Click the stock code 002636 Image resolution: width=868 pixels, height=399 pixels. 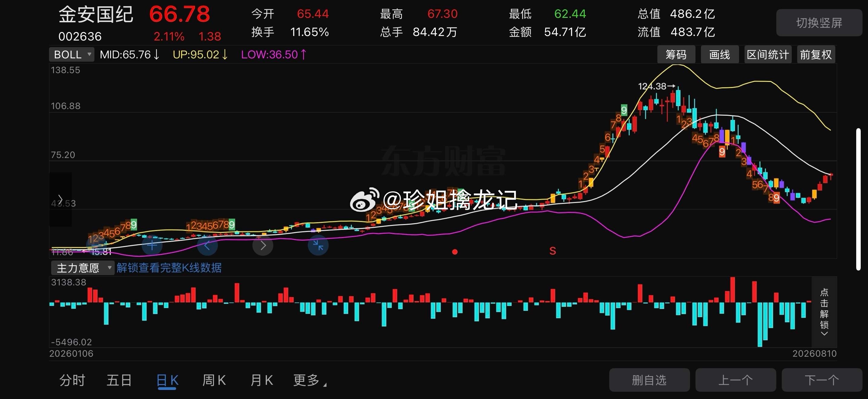pyautogui.click(x=80, y=36)
